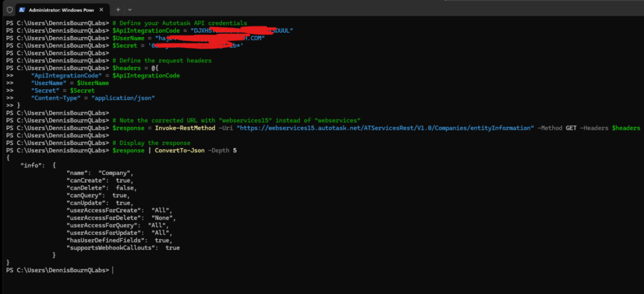Select the Administrator: Windows PowerShell tab

coord(62,9)
